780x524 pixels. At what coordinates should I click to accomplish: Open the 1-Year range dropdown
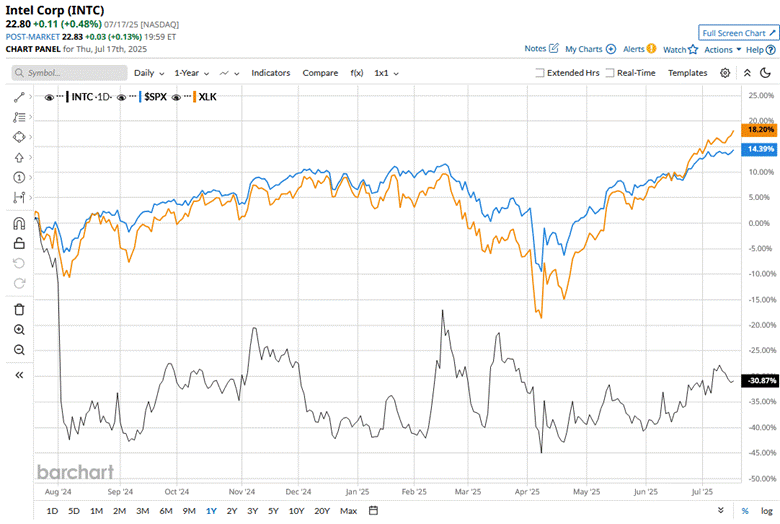click(192, 73)
